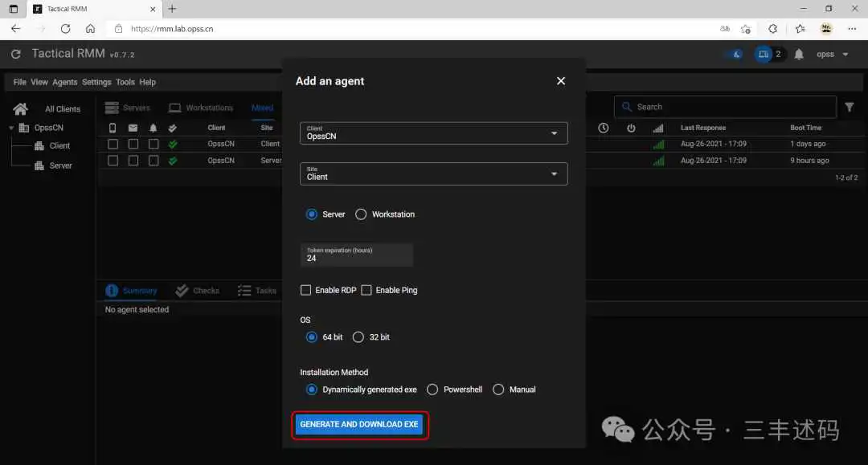Select the Client site in the tree
Screen dimensions: 868x465
[x=59, y=146]
